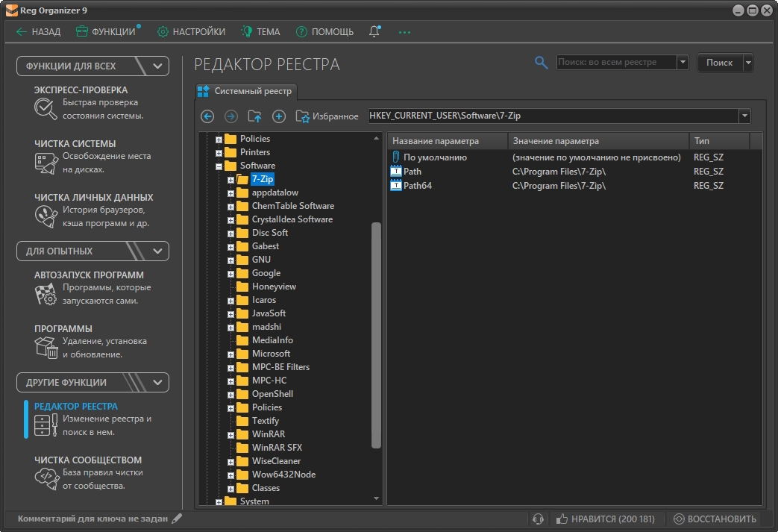Expand the Google registry key
The image size is (778, 532).
(231, 273)
